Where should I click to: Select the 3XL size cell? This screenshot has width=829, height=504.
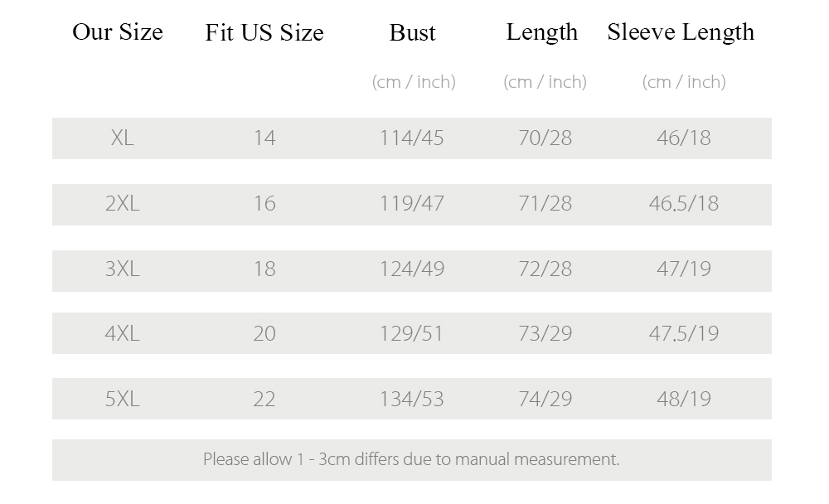pos(122,269)
